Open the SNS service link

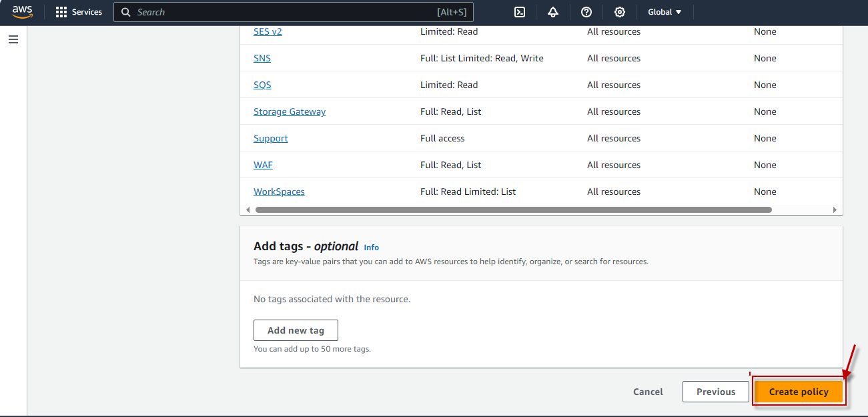coord(262,58)
